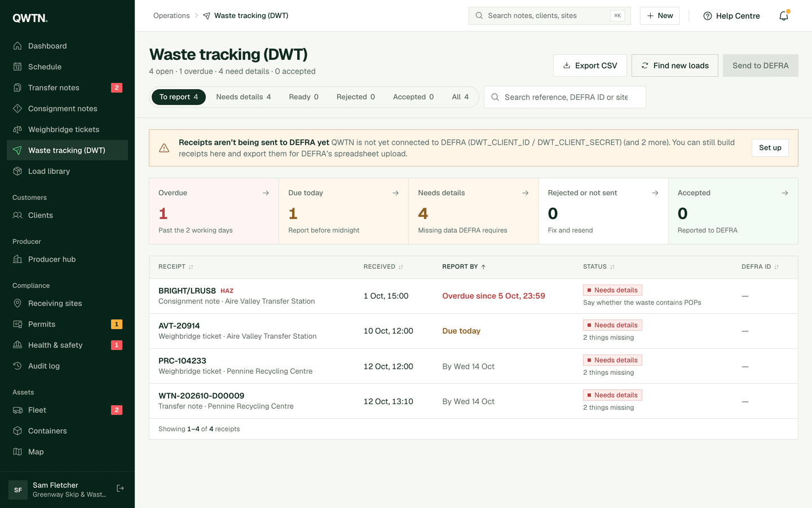Viewport: 812px width, 508px height.
Task: Click Find new loads
Action: click(x=675, y=65)
